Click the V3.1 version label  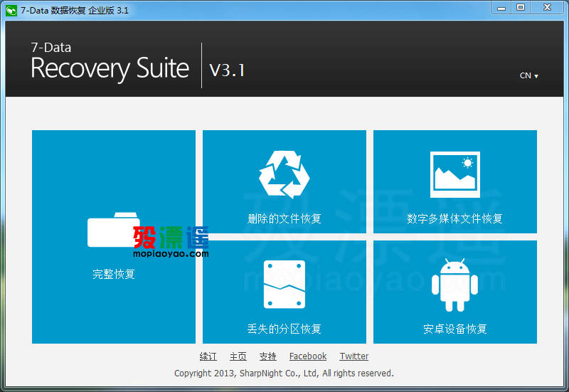pyautogui.click(x=227, y=70)
